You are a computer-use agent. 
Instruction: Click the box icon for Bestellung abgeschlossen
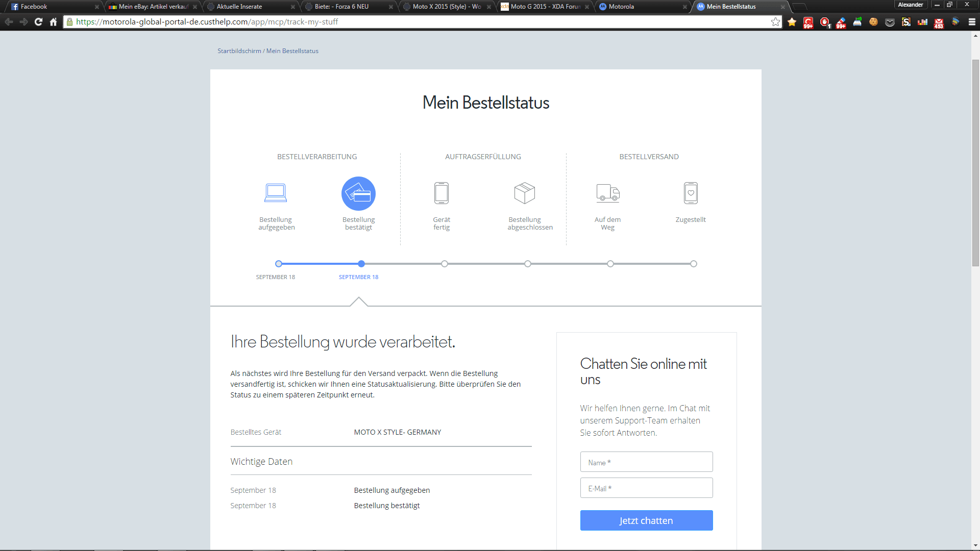(x=525, y=193)
